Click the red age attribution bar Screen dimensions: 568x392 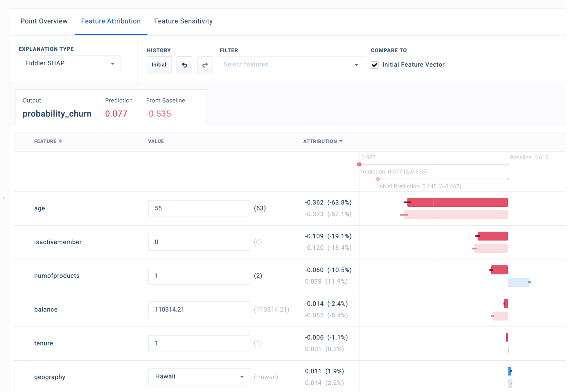[457, 202]
